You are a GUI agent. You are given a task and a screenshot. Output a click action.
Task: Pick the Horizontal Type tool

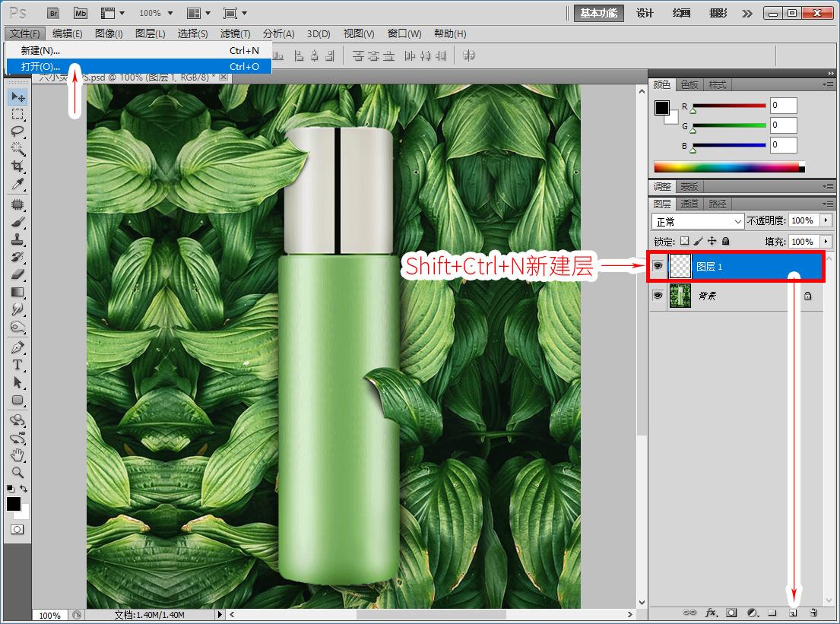click(17, 365)
